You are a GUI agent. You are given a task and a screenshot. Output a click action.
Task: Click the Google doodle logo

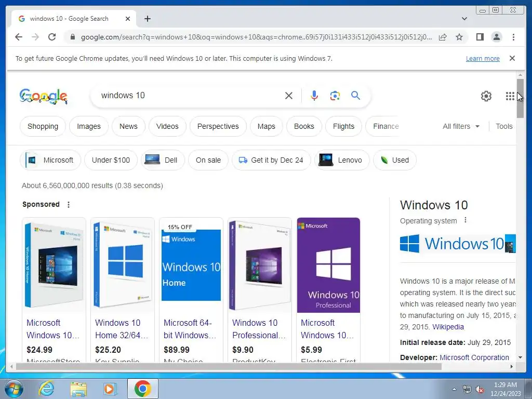(44, 96)
